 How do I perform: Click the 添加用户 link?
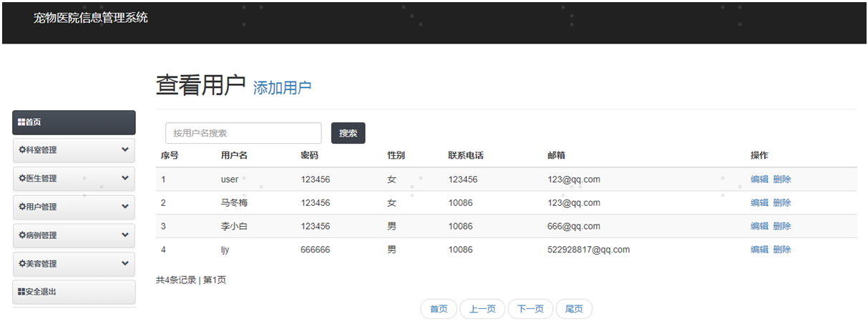tap(283, 88)
